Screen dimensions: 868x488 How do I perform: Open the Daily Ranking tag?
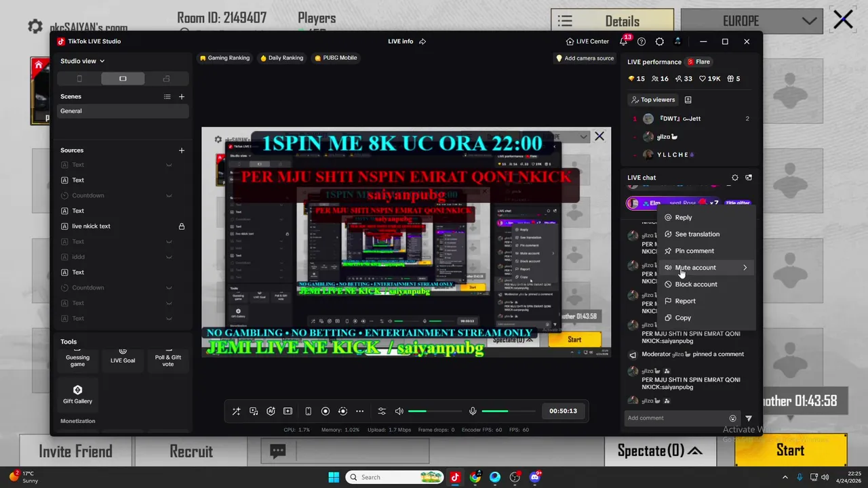[x=281, y=58]
